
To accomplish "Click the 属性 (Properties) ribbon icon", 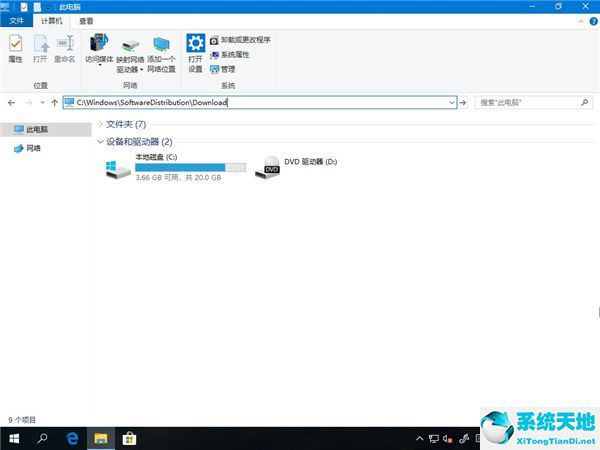I will (x=15, y=49).
